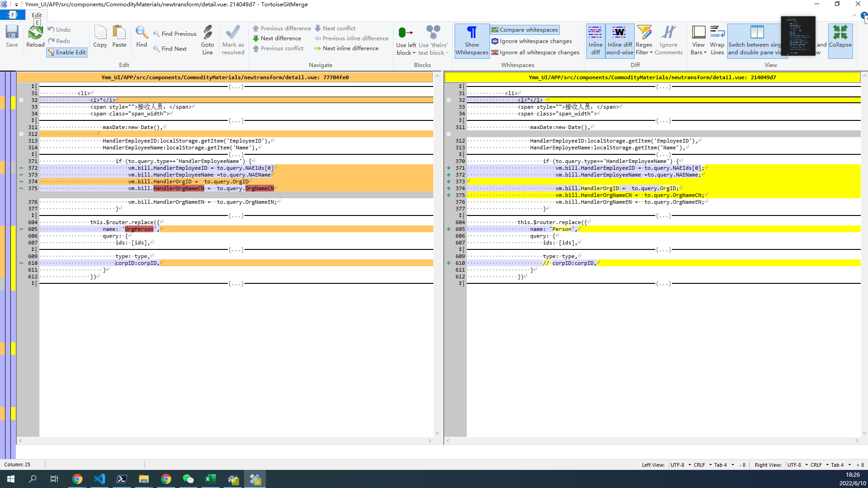Open the Edit ribbon tab
Screen dimensions: 868x488
coord(37,15)
